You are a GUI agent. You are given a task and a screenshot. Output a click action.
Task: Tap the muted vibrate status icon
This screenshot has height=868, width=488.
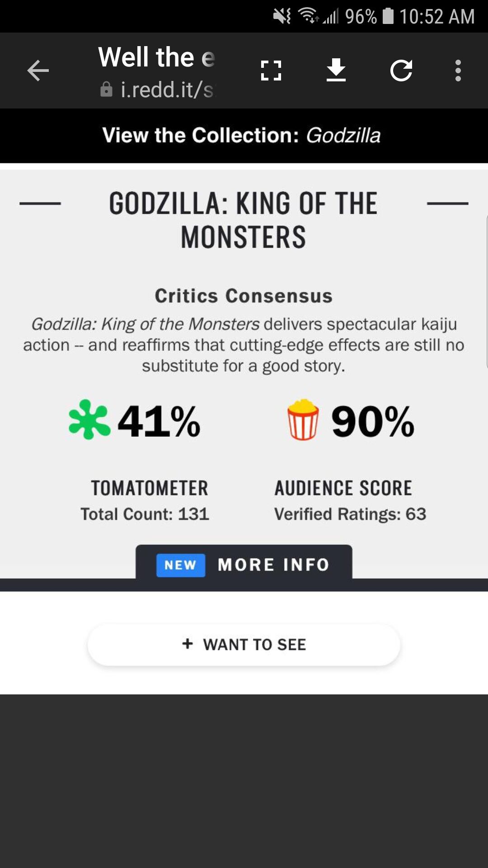pyautogui.click(x=282, y=16)
